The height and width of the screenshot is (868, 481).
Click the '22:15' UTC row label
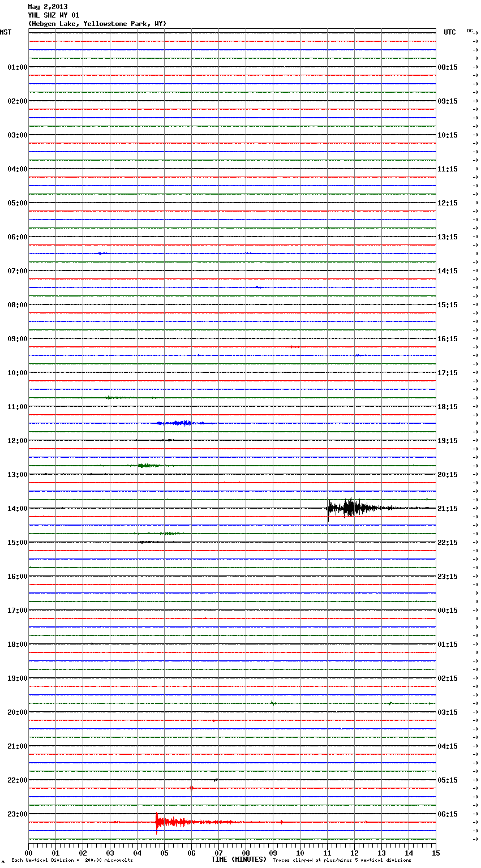point(448,543)
